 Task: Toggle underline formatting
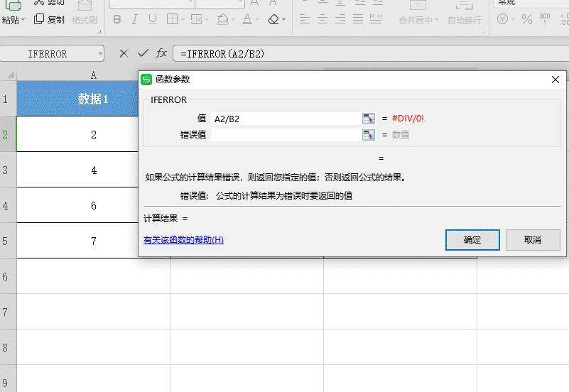[153, 19]
